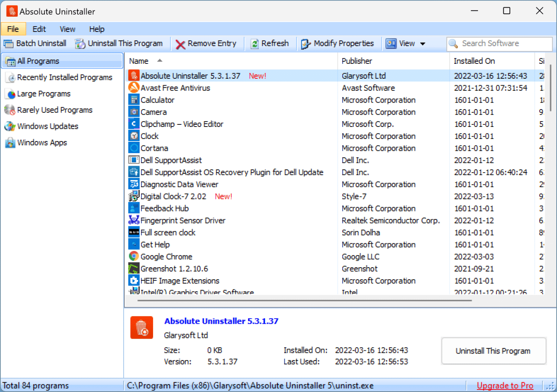Select the Dell SupportAssist list entry
Screen dimensions: 557x392
(x=171, y=160)
